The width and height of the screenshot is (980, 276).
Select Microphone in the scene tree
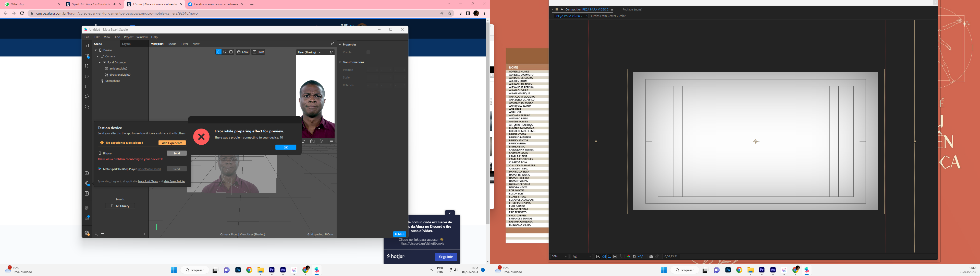tap(113, 81)
